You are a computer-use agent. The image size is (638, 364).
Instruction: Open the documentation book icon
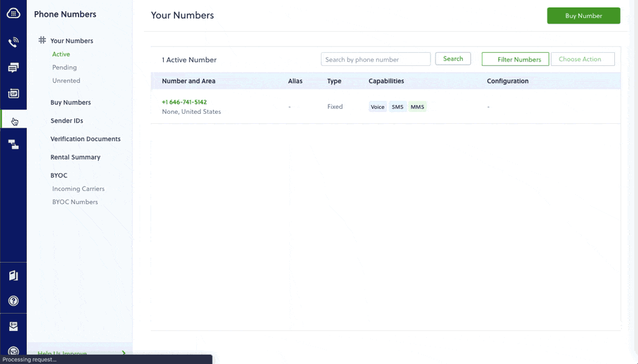tap(13, 274)
